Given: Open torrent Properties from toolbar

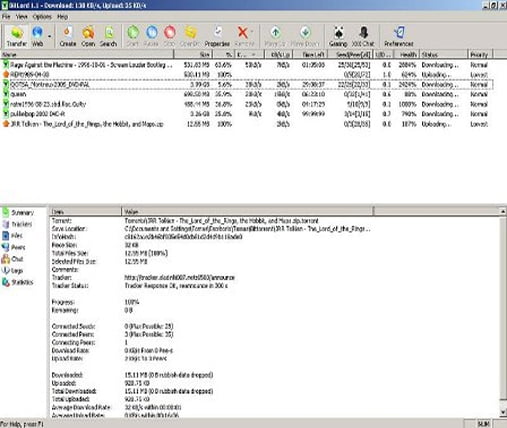Looking at the screenshot, I should pyautogui.click(x=217, y=37).
